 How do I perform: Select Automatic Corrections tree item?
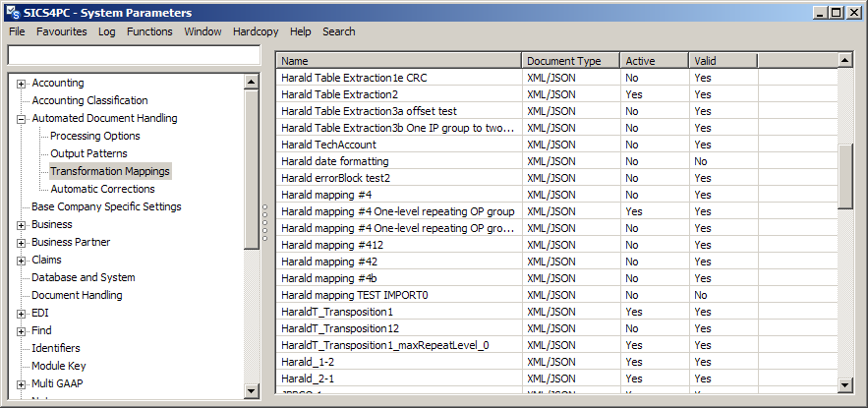tap(102, 189)
